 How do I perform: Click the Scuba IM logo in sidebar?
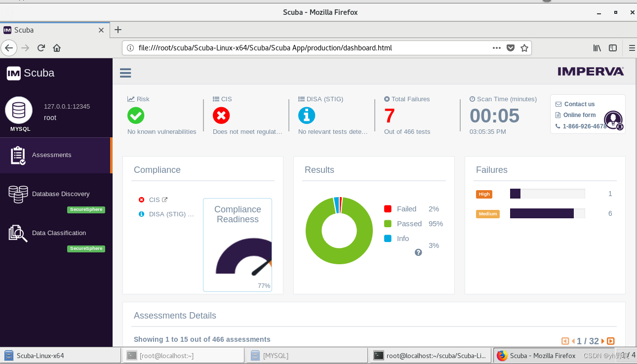31,73
